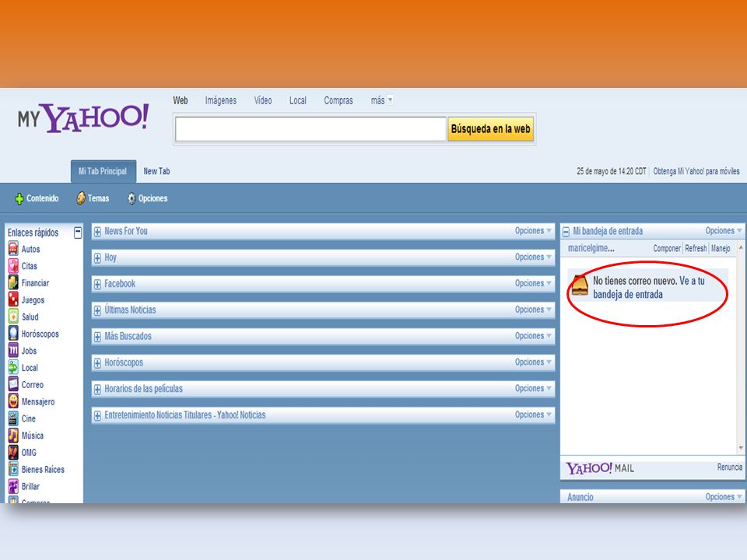Click the OMG icon
Screen dimensions: 747x560
(13, 452)
